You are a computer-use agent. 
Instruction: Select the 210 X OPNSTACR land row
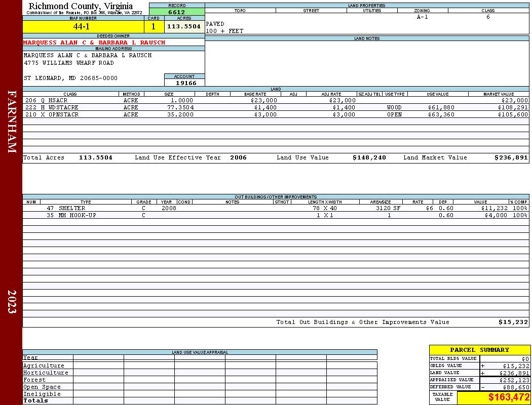tap(276, 114)
